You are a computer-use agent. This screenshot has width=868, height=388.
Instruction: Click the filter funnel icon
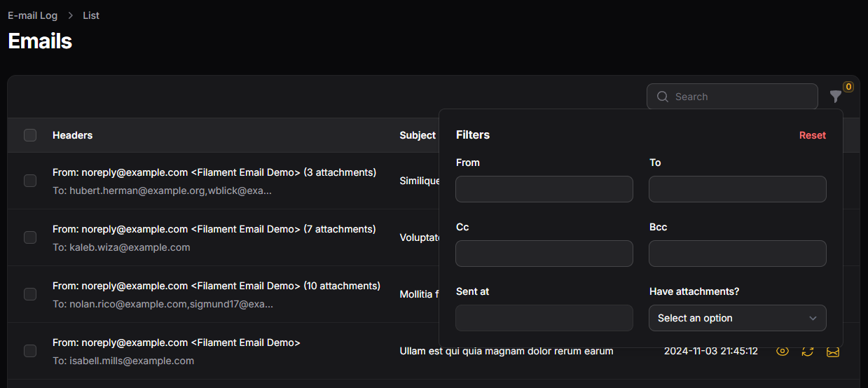835,97
